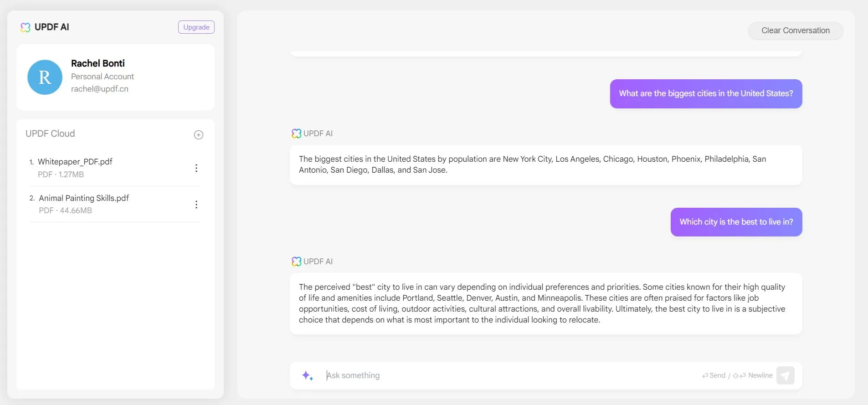Image resolution: width=868 pixels, height=405 pixels.
Task: Send the message with paper plane icon
Action: pyautogui.click(x=785, y=375)
